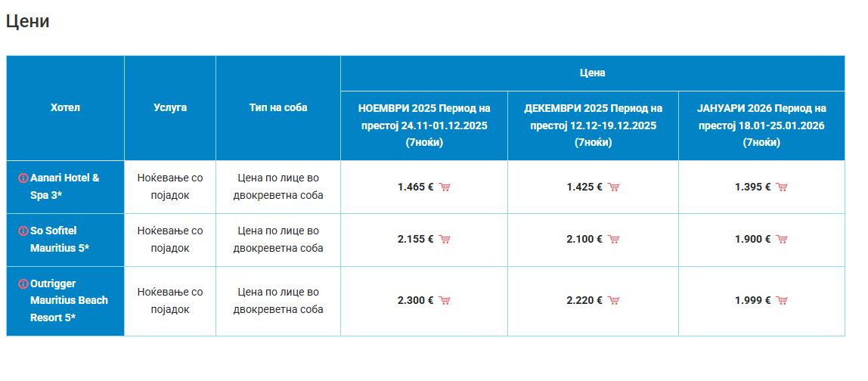Viewport: 868px width, 381px height.
Task: Add 1.395 € January offer to cart
Action: coord(782,187)
